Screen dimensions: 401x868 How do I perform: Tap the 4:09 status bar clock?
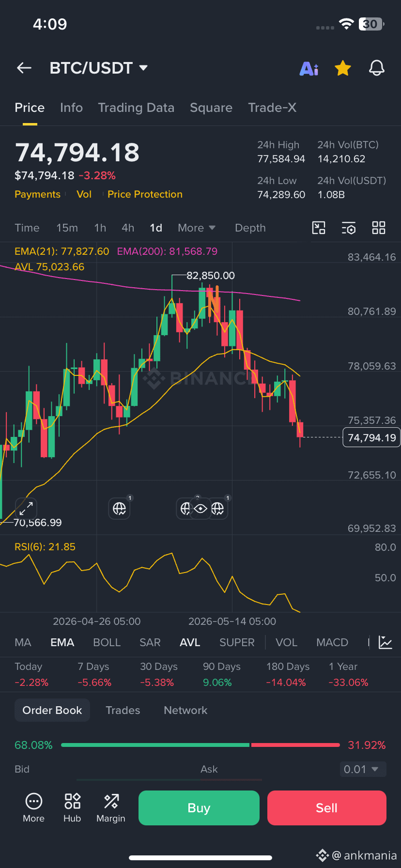point(50,24)
